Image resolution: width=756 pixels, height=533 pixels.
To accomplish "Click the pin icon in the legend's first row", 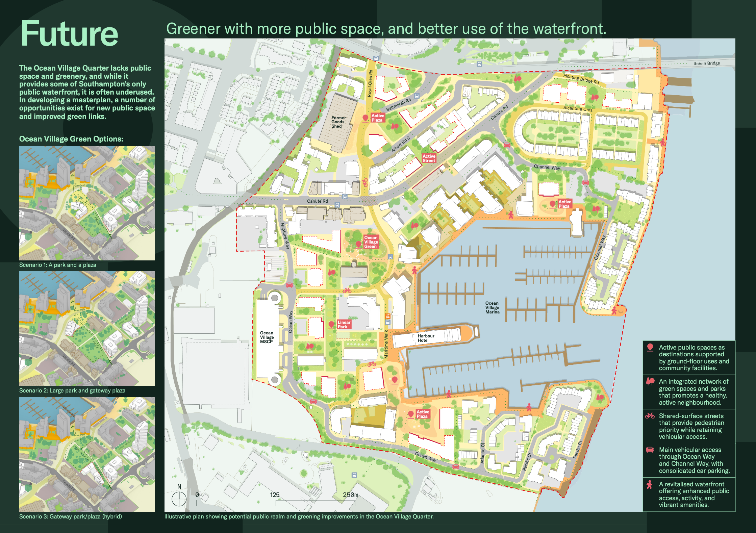I will [x=650, y=348].
